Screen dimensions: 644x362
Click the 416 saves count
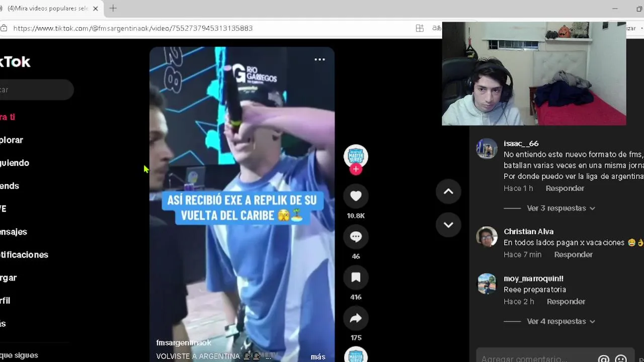point(356,297)
